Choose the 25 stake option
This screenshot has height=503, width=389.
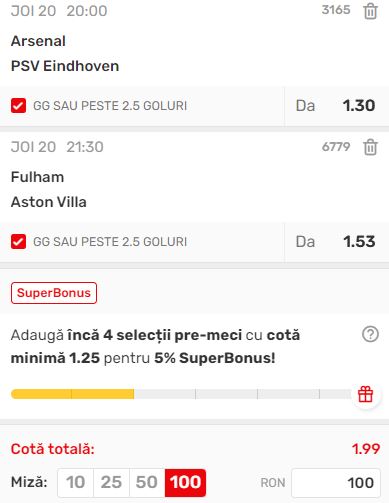(x=111, y=482)
